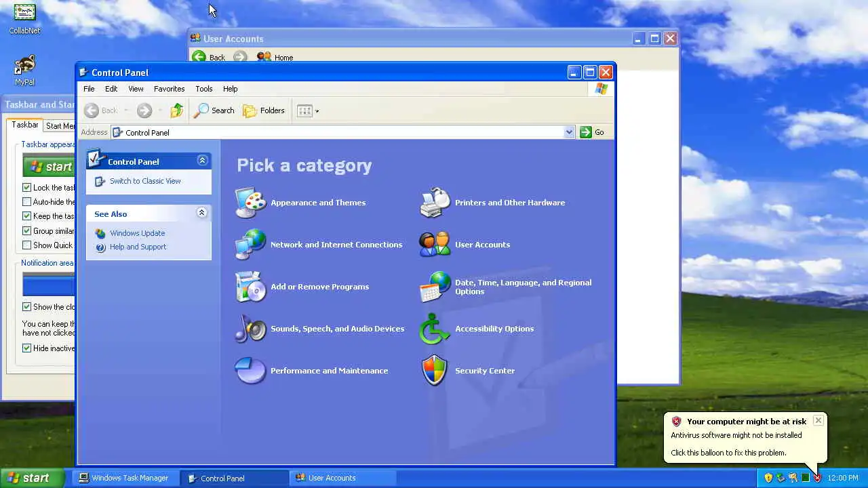Open the Address bar dropdown arrow
The height and width of the screenshot is (488, 868).
click(569, 132)
